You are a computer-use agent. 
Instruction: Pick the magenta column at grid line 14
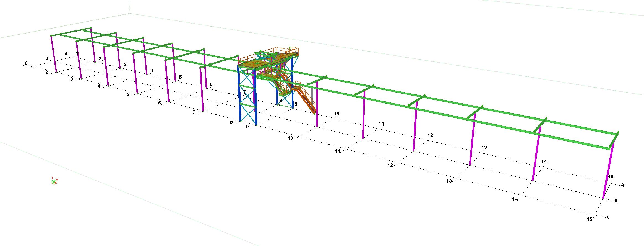[536, 158]
